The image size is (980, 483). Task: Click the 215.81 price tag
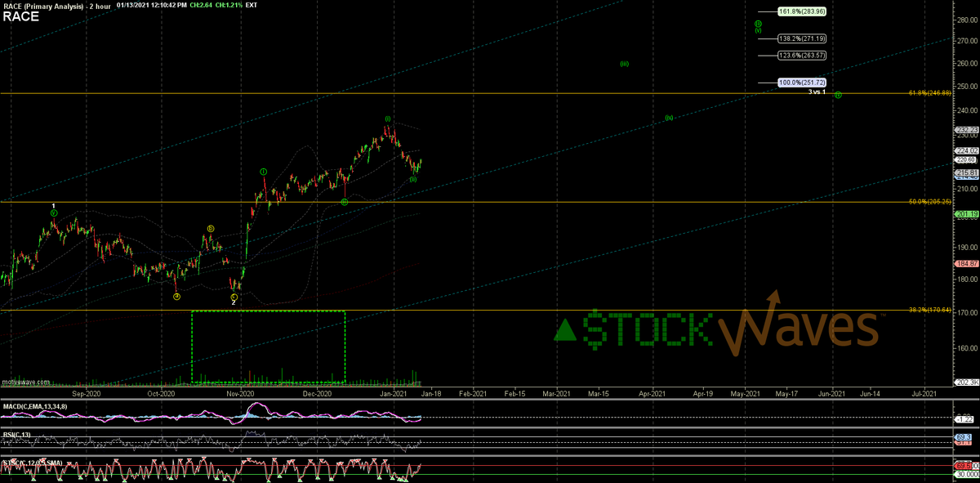click(x=965, y=173)
